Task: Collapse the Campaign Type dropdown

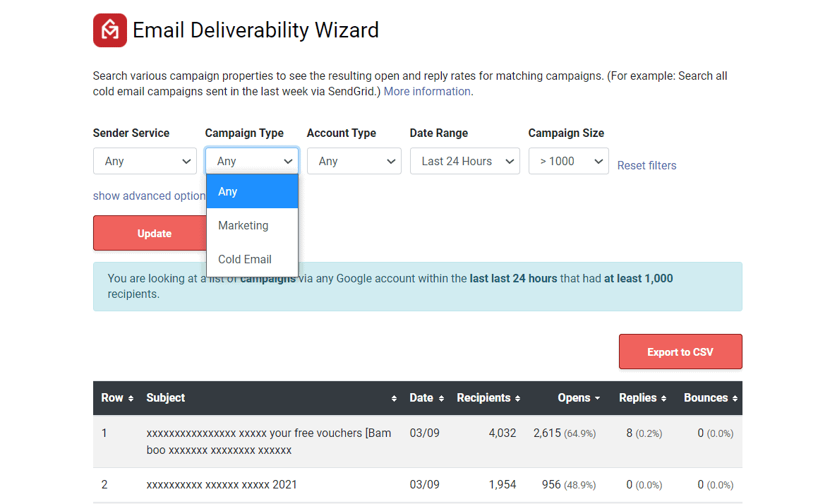Action: pyautogui.click(x=252, y=161)
